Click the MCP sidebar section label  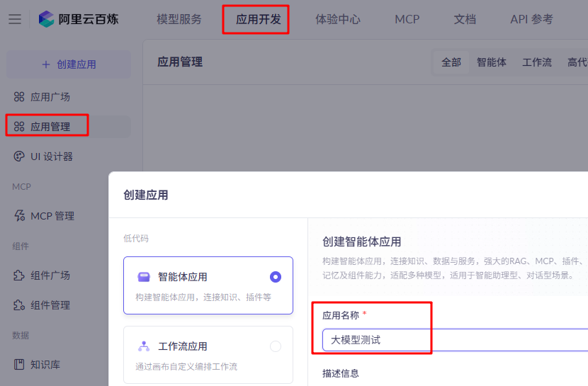[21, 187]
